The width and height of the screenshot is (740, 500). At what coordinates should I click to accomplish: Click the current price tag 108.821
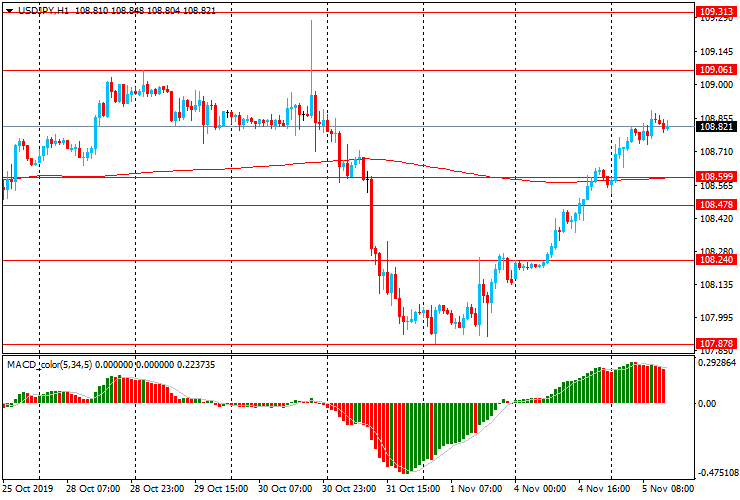(715, 127)
